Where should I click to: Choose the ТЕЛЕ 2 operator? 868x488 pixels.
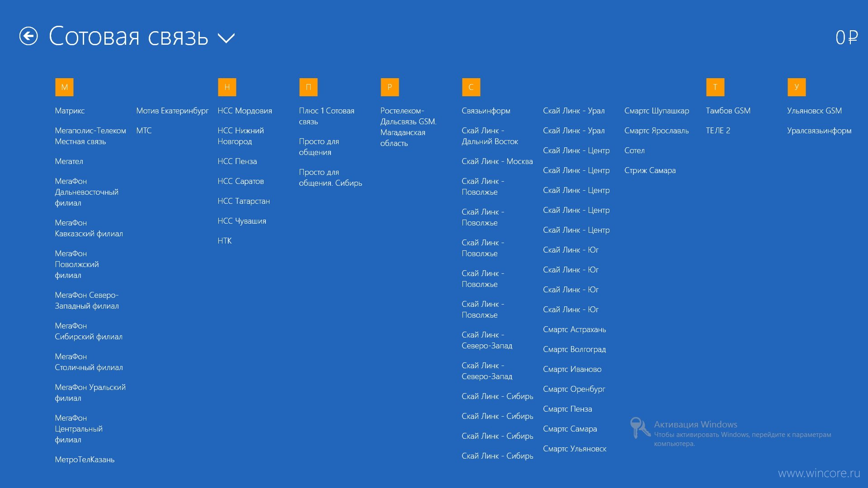pos(718,131)
